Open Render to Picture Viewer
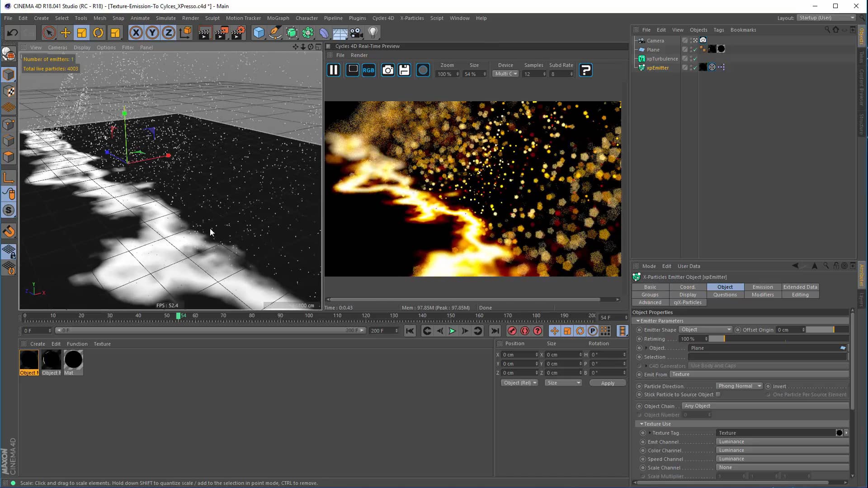This screenshot has height=488, width=868. click(221, 33)
